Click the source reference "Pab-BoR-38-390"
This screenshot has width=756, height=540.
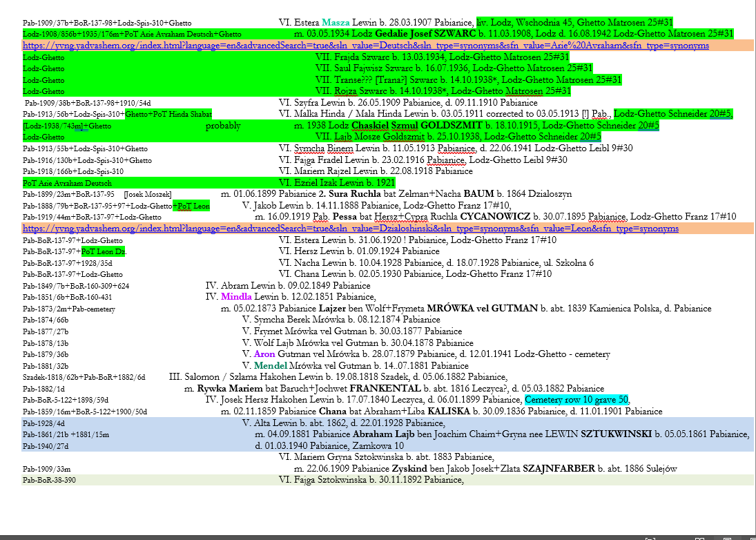(x=49, y=480)
